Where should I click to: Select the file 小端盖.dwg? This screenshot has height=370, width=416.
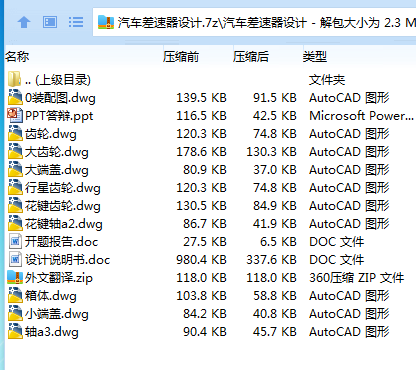tap(57, 314)
